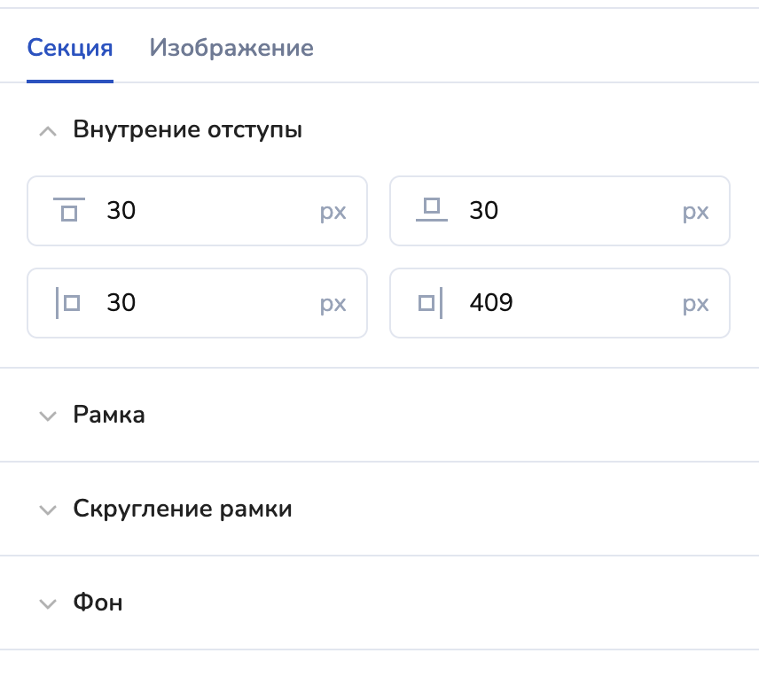Viewport: 759px width, 700px height.
Task: Click the left padding icon
Action: point(69,303)
